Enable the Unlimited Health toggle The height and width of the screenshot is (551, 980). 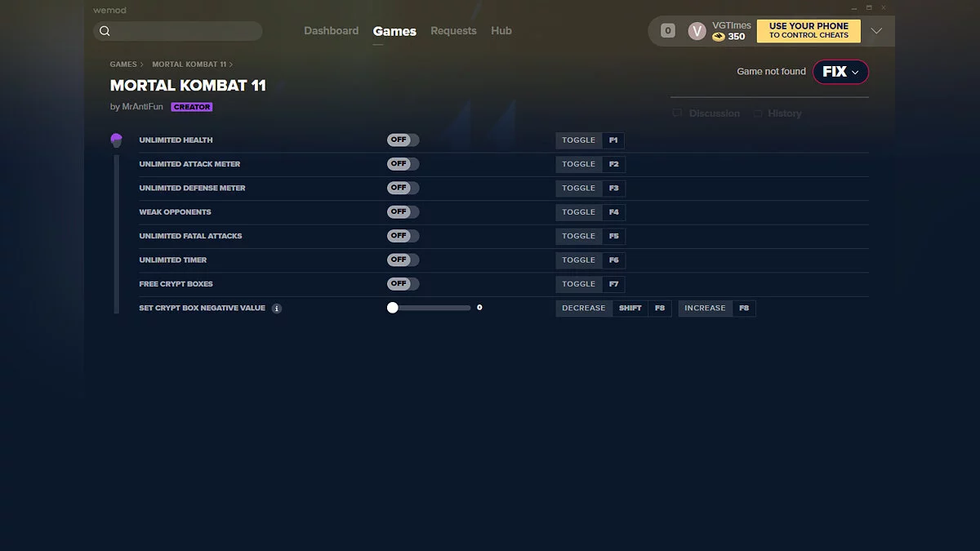point(403,140)
